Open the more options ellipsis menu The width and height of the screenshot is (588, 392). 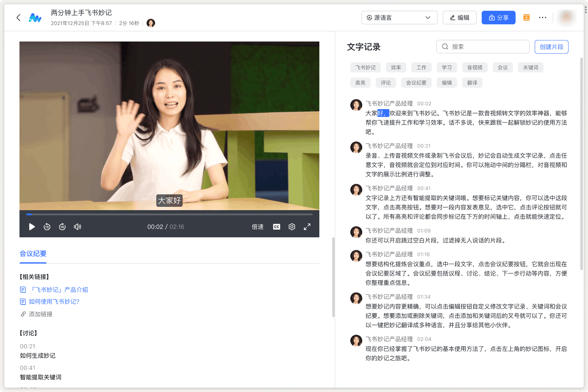click(543, 17)
